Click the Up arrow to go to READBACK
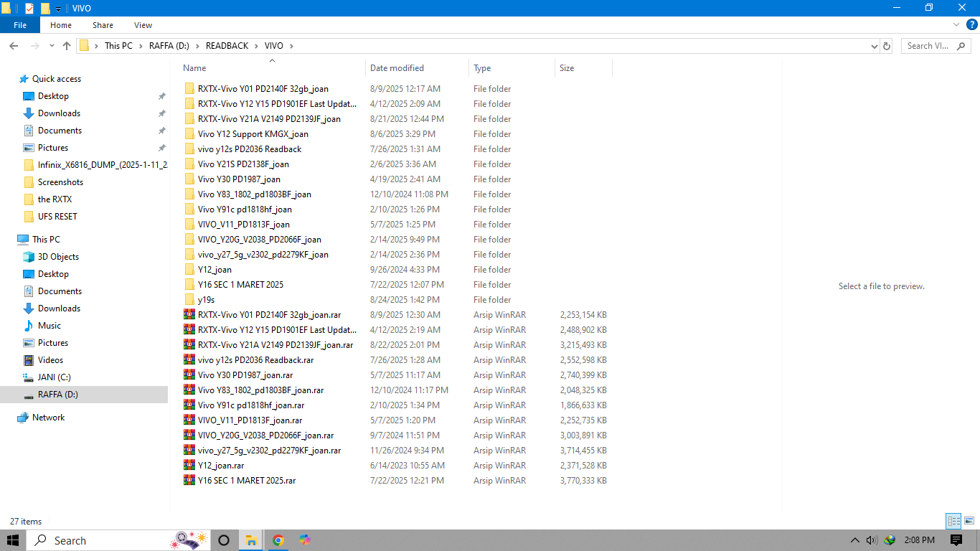Screen dimensions: 980x551 67,45
